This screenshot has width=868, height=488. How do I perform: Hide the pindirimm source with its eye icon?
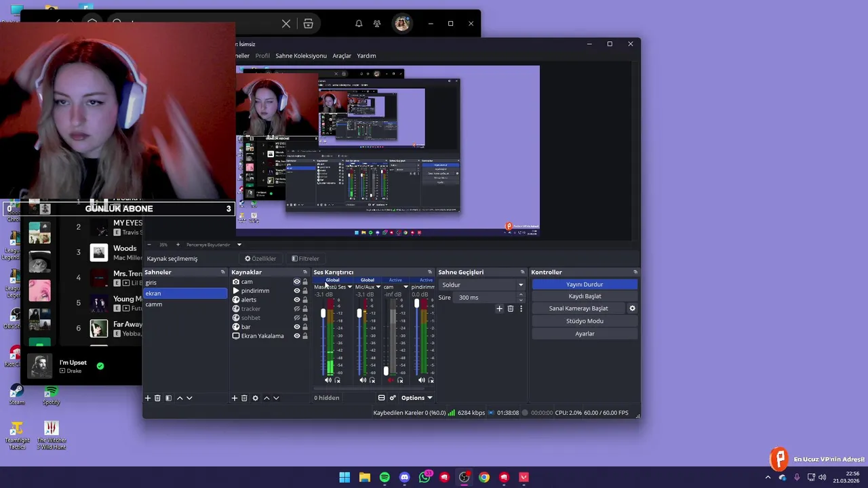click(296, 291)
